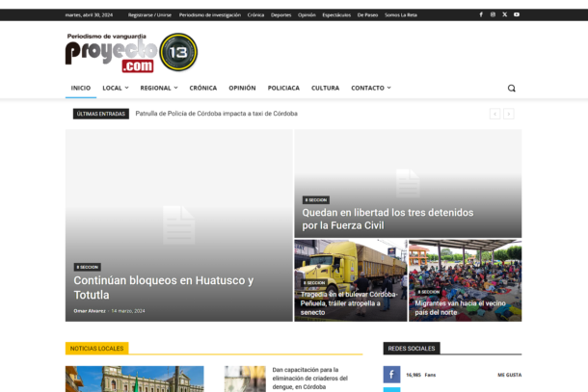
Task: Open the X (Twitter) icon in top bar
Action: pyautogui.click(x=505, y=14)
